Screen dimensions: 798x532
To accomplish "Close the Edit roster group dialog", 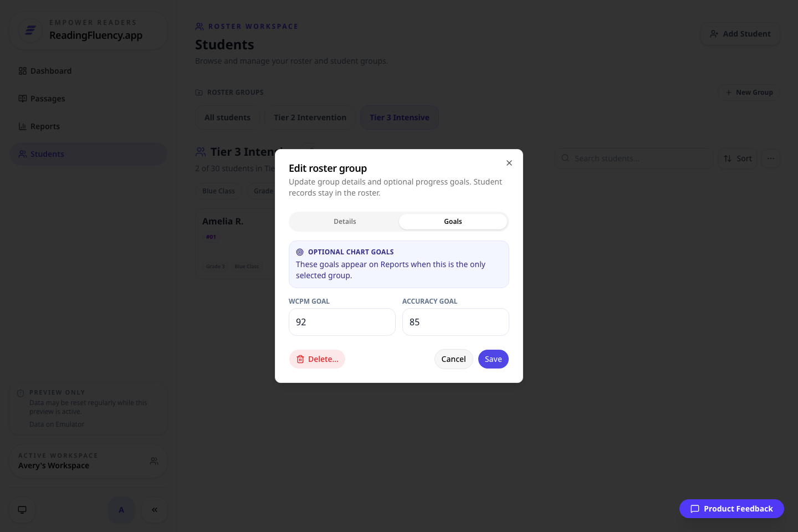I will coord(509,163).
